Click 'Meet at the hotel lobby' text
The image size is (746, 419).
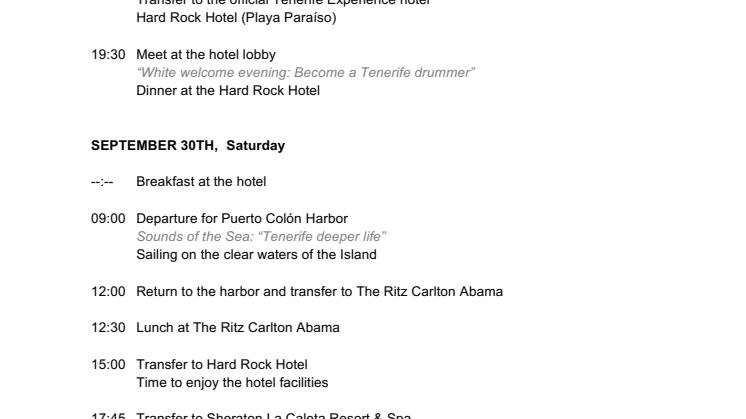click(x=206, y=55)
